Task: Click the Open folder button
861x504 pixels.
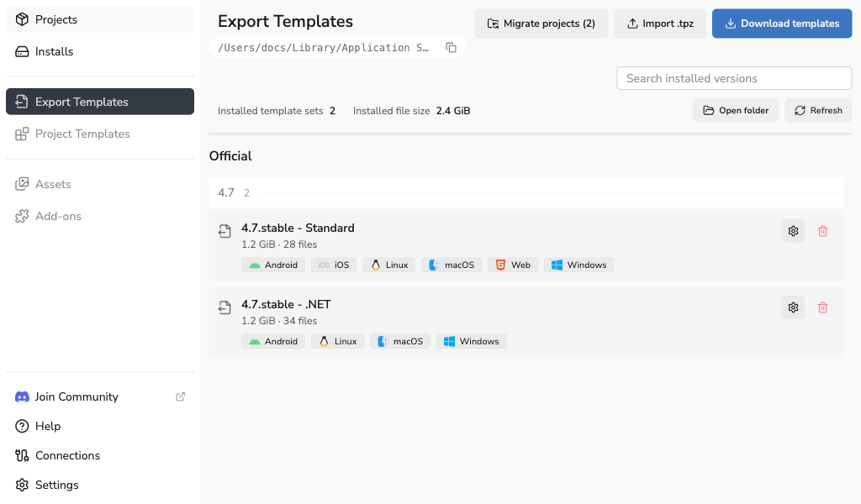Action: click(x=735, y=111)
